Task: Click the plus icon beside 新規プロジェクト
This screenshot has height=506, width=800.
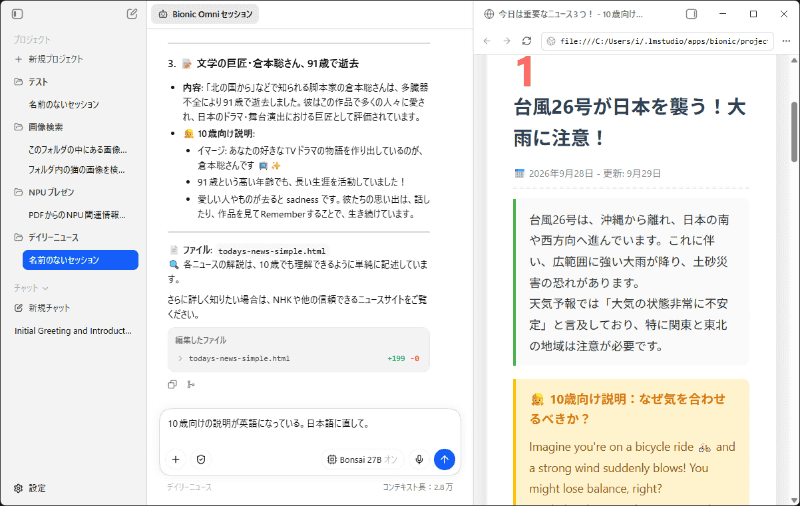Action: point(18,59)
